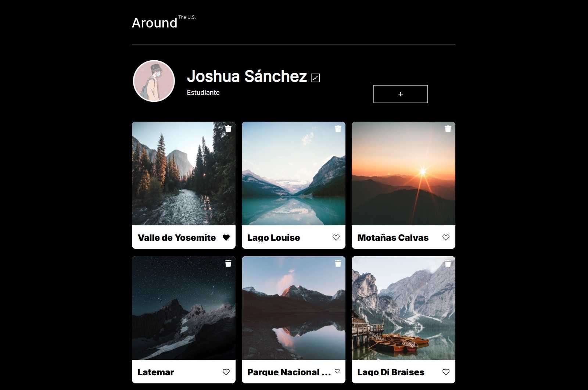
Task: Like the Lago Di Braises card
Action: 446,372
